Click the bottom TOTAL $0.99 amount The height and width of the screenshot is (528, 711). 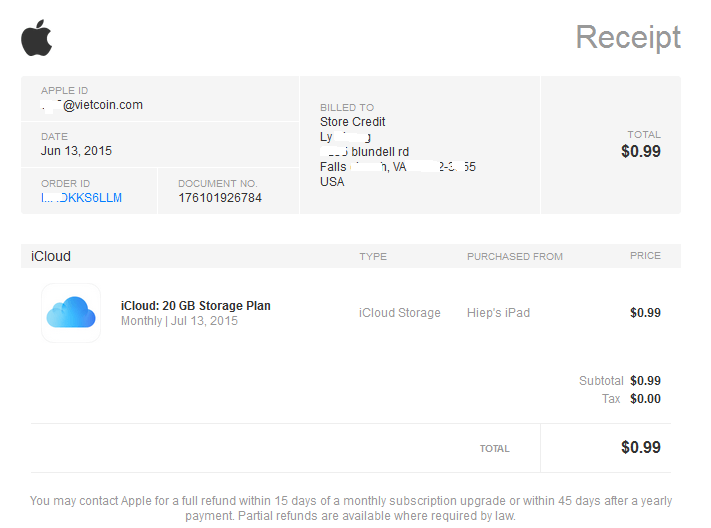(x=641, y=447)
